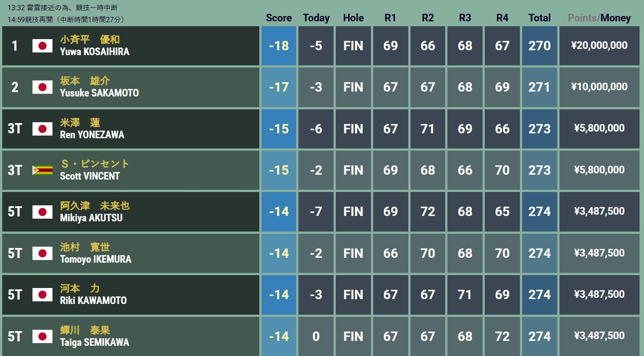This screenshot has height=356, width=644.
Task: Click the Today column header
Action: coord(316,18)
